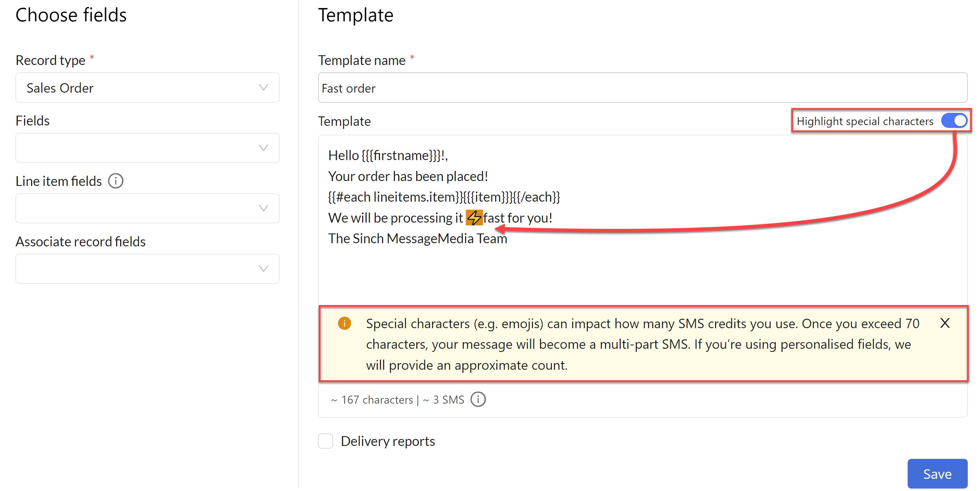Click 'The Sinch MessageMedia Team' line
The height and width of the screenshot is (491, 980).
point(417,238)
